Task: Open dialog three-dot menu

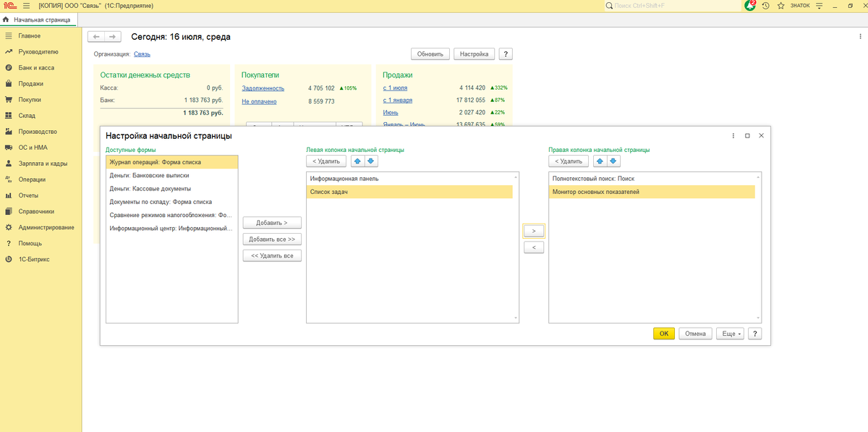Action: [x=733, y=135]
